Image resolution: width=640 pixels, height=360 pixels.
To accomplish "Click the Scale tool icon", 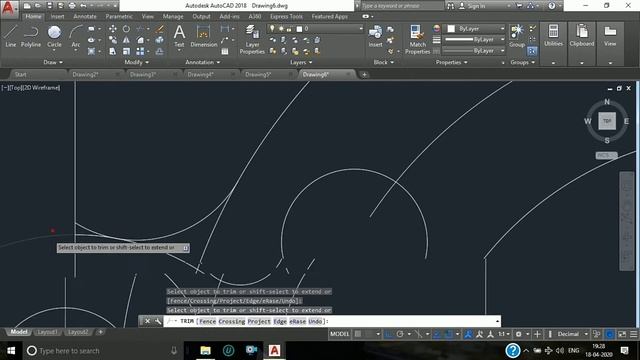I will 127,51.
